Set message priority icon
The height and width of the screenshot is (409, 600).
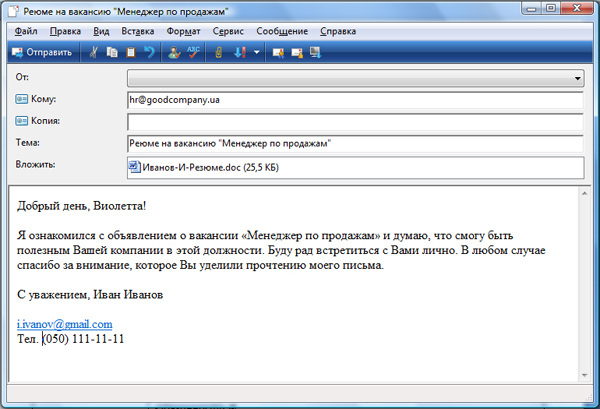tap(240, 52)
